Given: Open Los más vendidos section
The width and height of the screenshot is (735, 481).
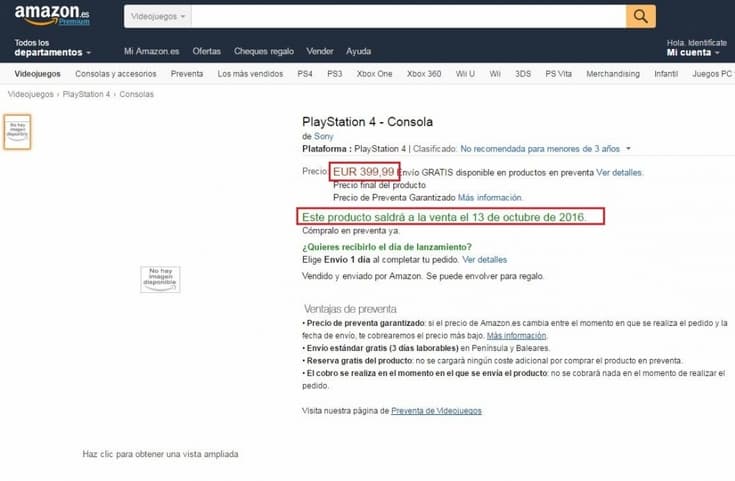Looking at the screenshot, I should (250, 74).
